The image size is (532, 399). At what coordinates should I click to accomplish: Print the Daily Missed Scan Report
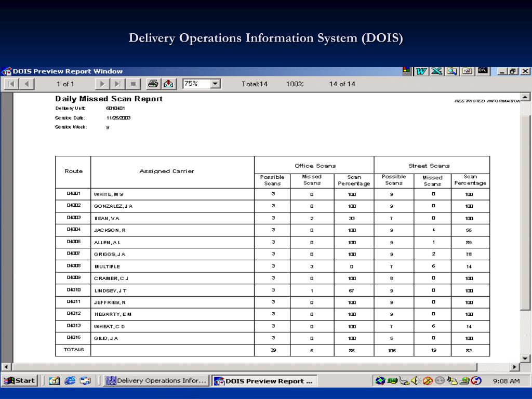coord(153,84)
